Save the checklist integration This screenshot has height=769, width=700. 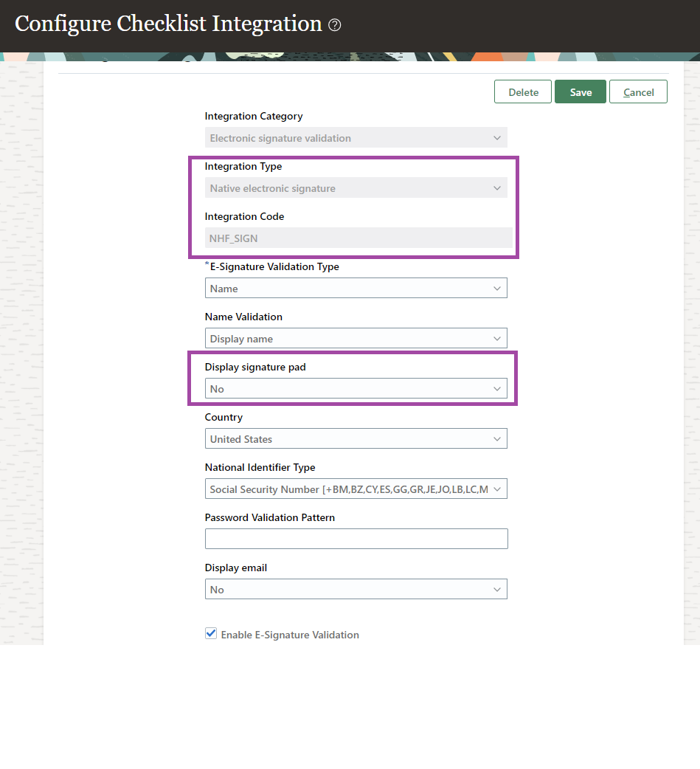coord(581,92)
